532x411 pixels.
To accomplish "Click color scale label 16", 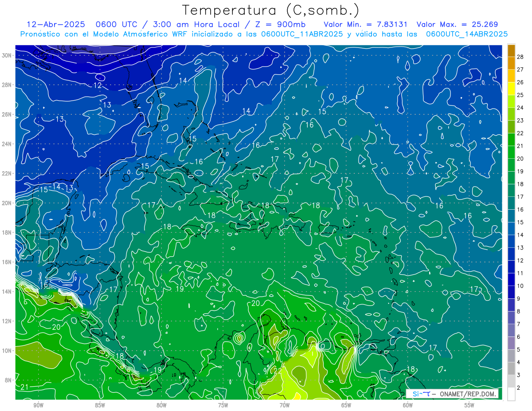I will (520, 210).
